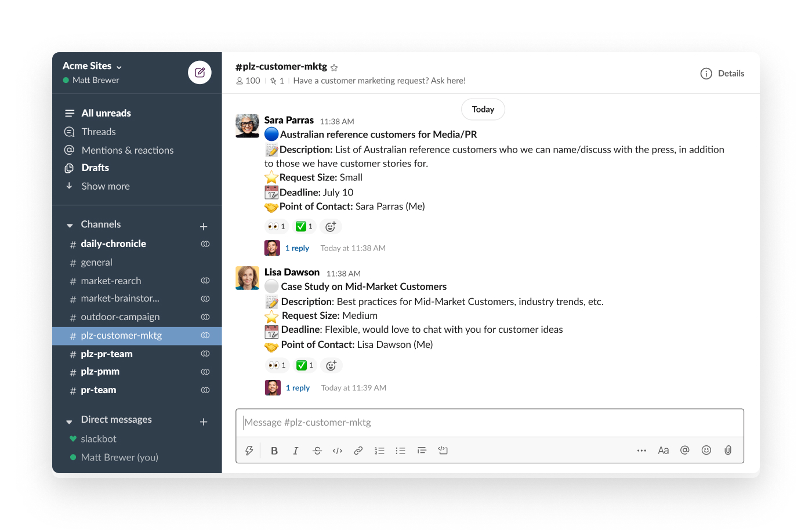This screenshot has height=530, width=812.
Task: Toggle checkmark reaction on Lisa Dawson's message
Action: point(304,365)
